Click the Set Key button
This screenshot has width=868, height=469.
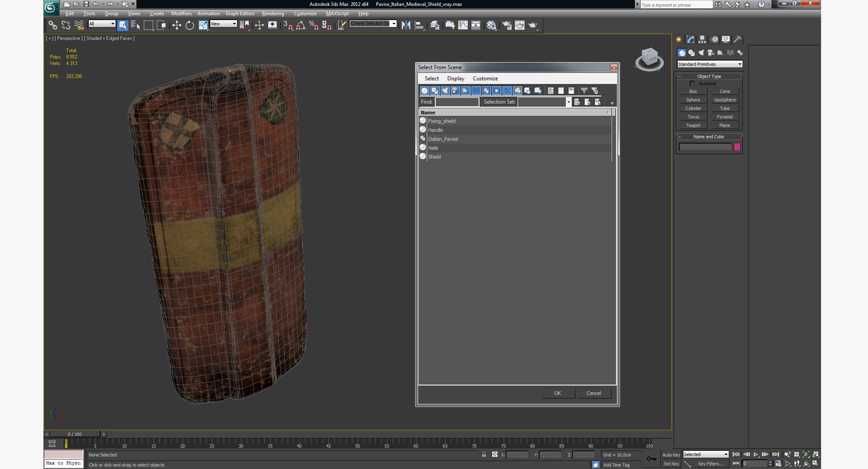[671, 464]
